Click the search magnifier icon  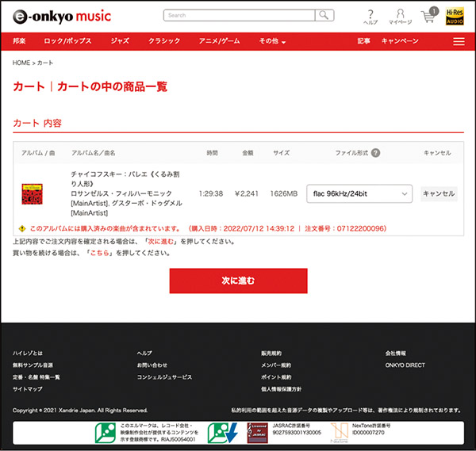[324, 15]
